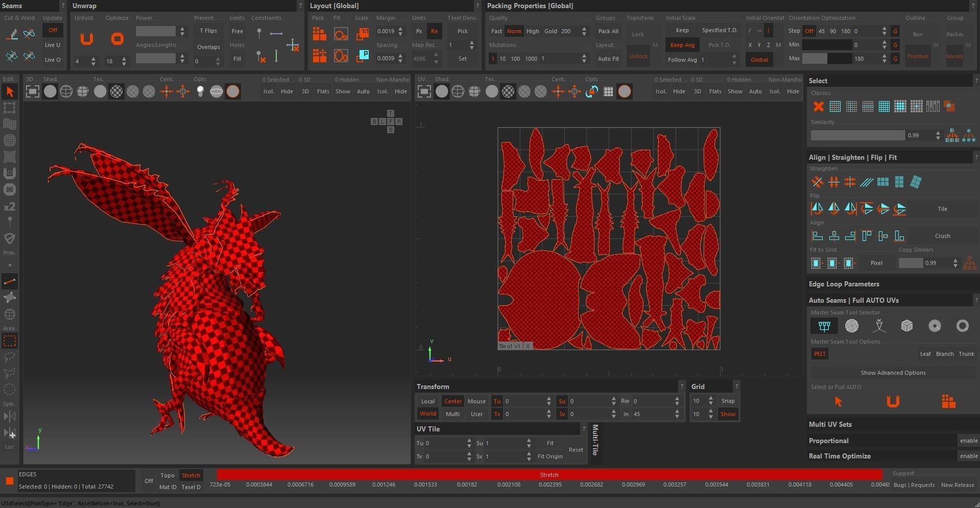Image resolution: width=980 pixels, height=508 pixels.
Task: Click the Reset button in UV Tile
Action: pos(576,450)
